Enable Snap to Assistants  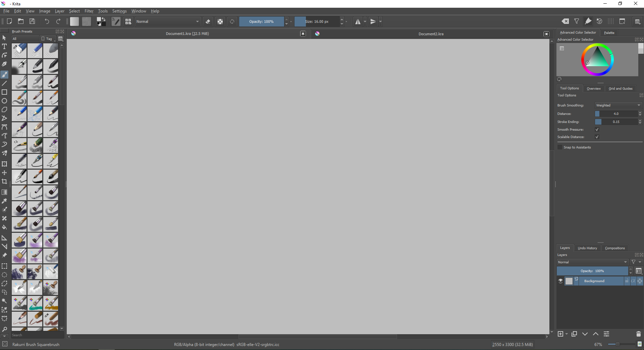(x=560, y=147)
